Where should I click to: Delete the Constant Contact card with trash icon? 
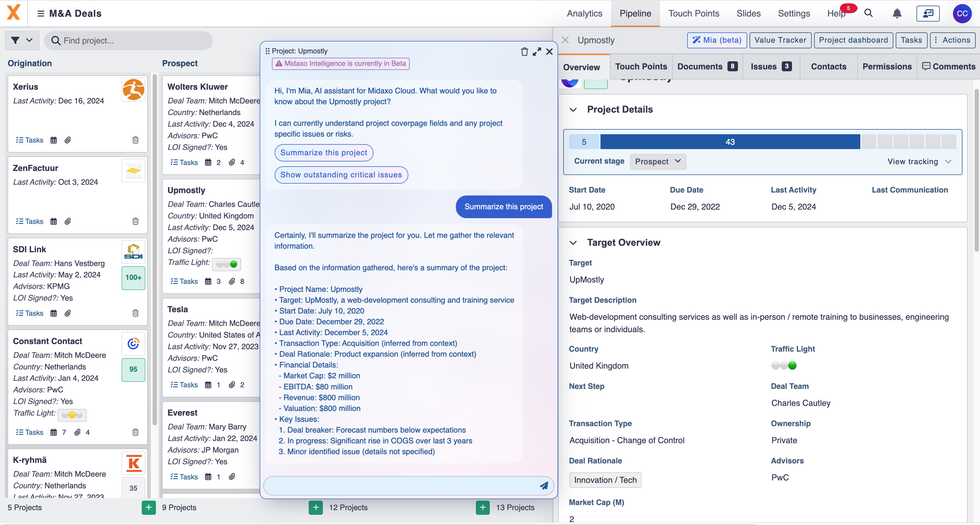[135, 432]
